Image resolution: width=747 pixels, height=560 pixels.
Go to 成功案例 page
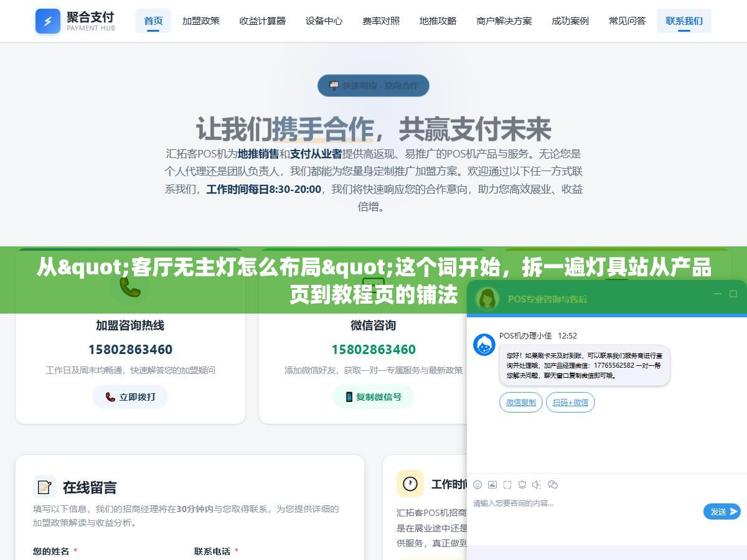point(570,21)
